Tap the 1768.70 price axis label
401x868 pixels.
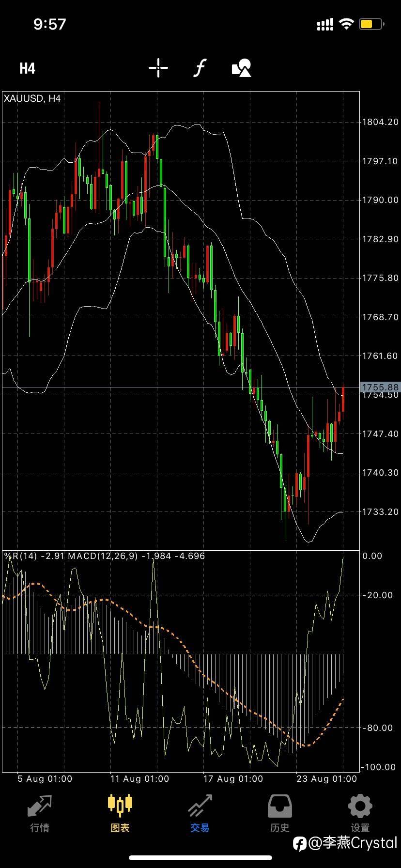tap(380, 317)
